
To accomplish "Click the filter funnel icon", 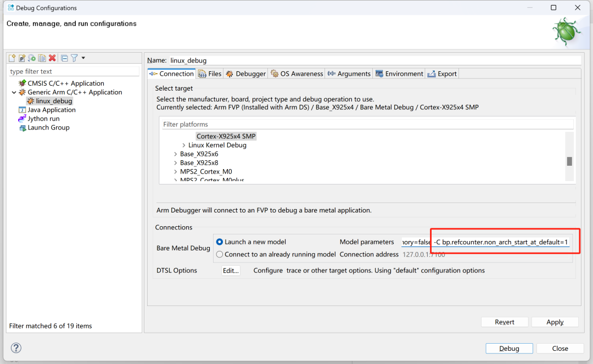I will coord(74,58).
